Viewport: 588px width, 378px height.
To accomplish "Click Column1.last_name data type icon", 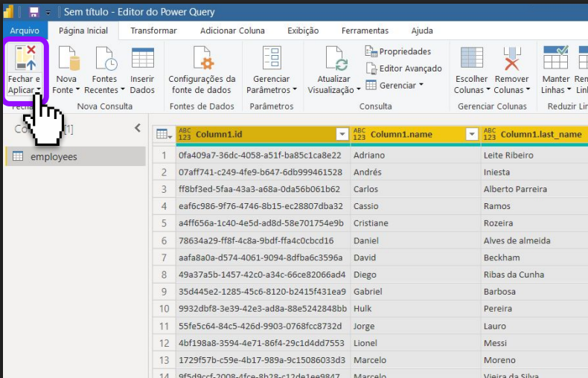I will click(x=489, y=134).
